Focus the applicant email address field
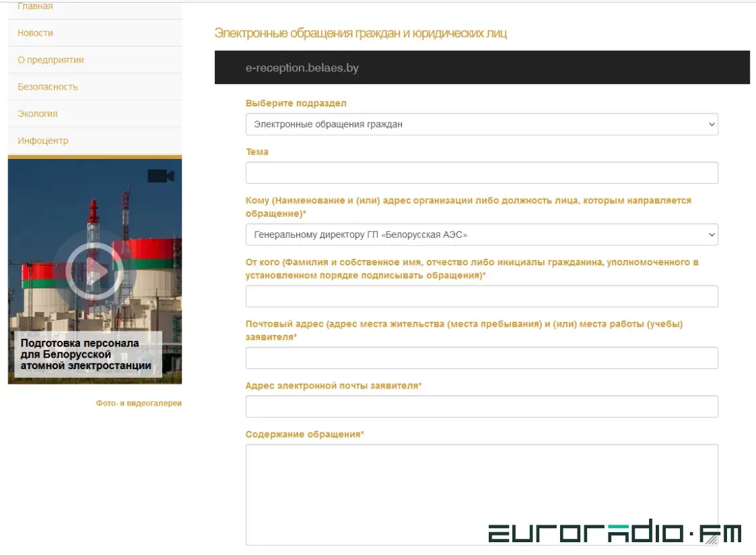Screen dimensions: 756x555 point(481,407)
